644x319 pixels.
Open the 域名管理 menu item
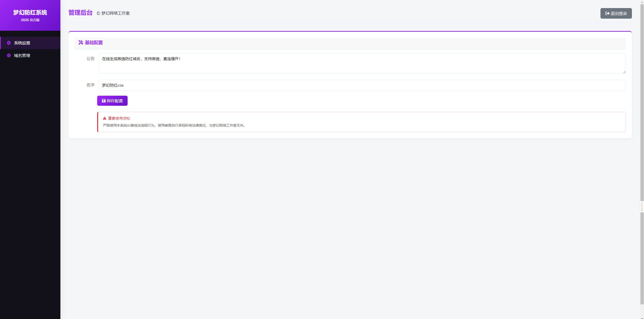[x=22, y=56]
